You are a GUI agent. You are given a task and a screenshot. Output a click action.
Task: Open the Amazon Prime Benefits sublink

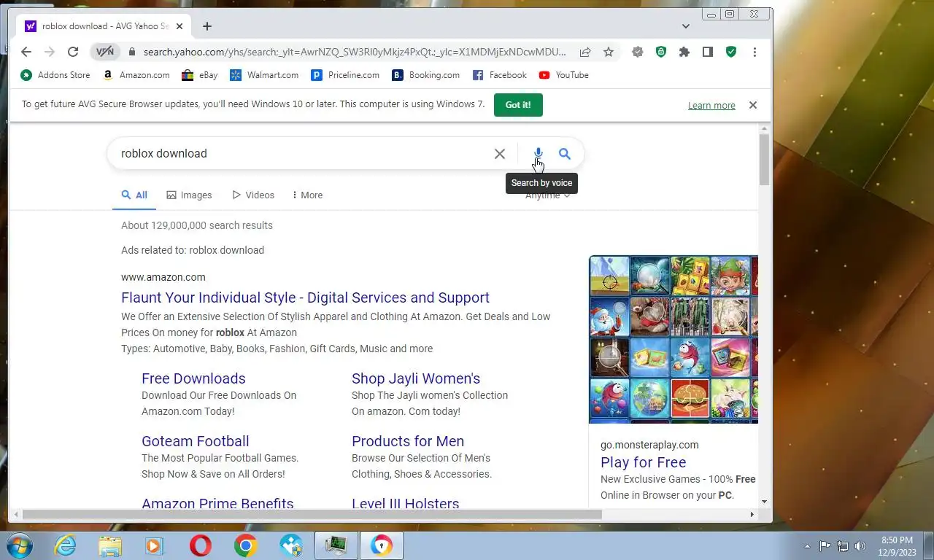click(217, 503)
